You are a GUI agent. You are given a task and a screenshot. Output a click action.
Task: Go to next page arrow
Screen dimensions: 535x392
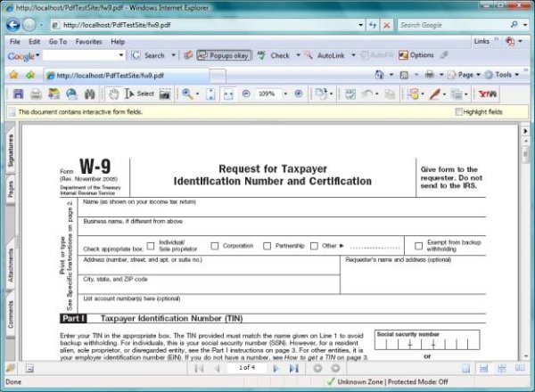click(x=276, y=369)
